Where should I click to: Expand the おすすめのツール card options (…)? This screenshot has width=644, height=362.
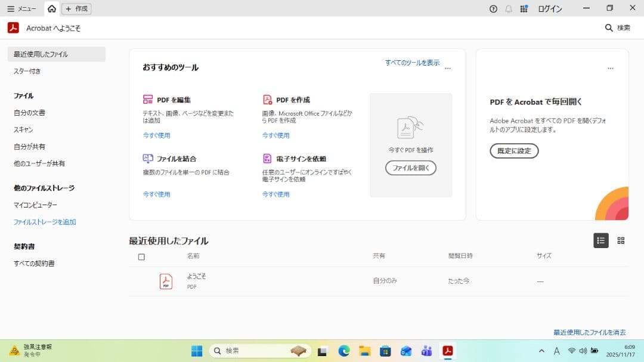tap(448, 69)
